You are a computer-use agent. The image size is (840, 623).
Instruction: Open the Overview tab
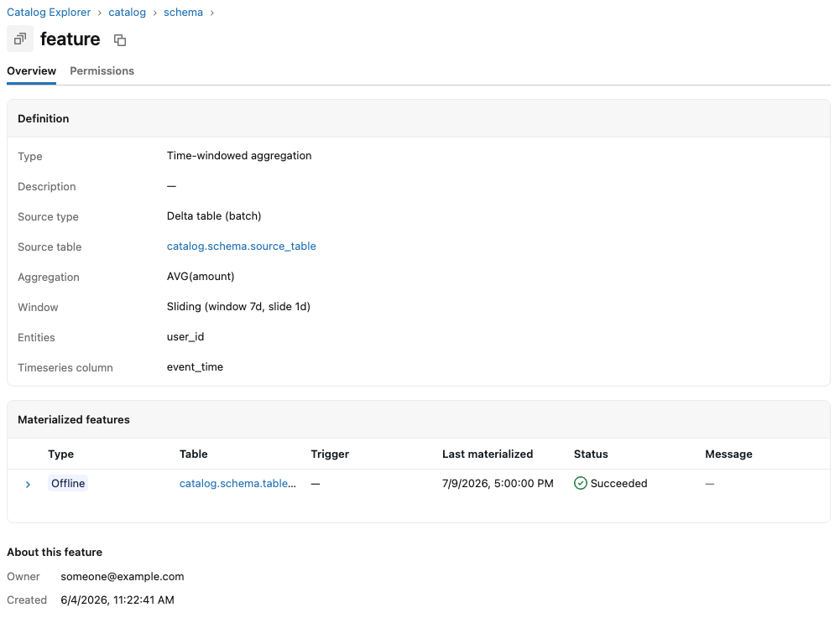(x=32, y=70)
